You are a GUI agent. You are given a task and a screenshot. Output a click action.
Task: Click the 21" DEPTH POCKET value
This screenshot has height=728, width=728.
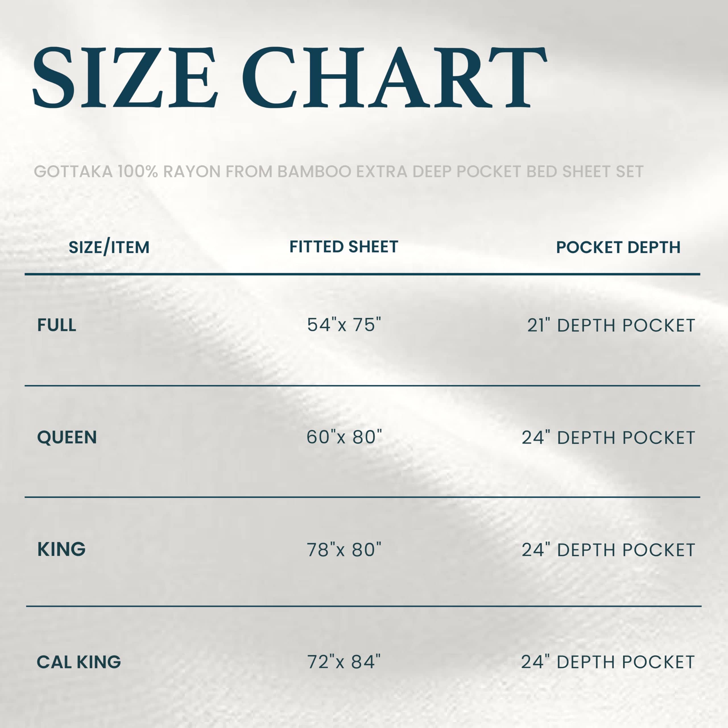(x=611, y=326)
